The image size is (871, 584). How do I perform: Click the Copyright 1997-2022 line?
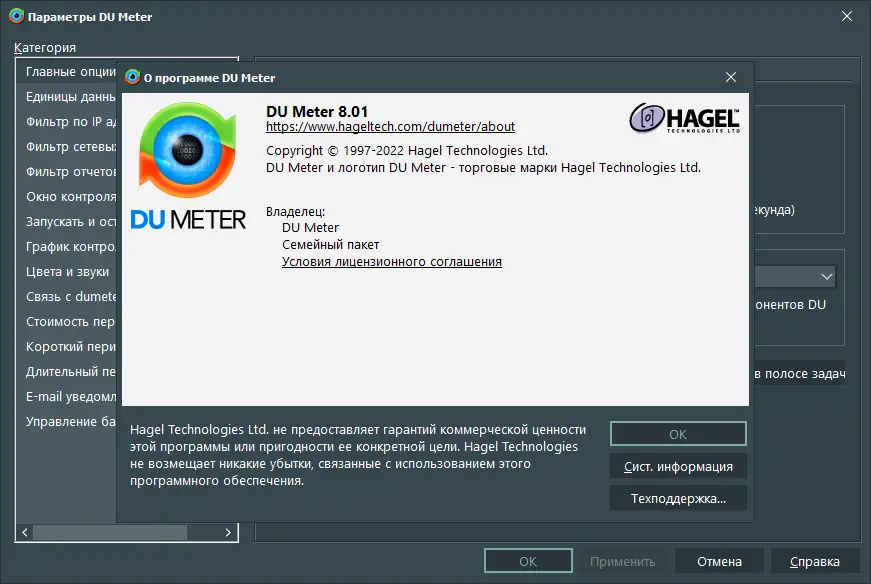407,151
